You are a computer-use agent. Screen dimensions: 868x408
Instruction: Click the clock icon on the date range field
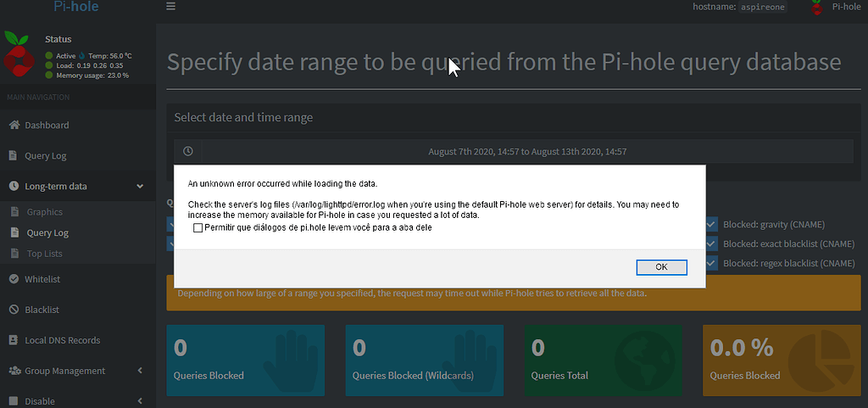[x=188, y=151]
